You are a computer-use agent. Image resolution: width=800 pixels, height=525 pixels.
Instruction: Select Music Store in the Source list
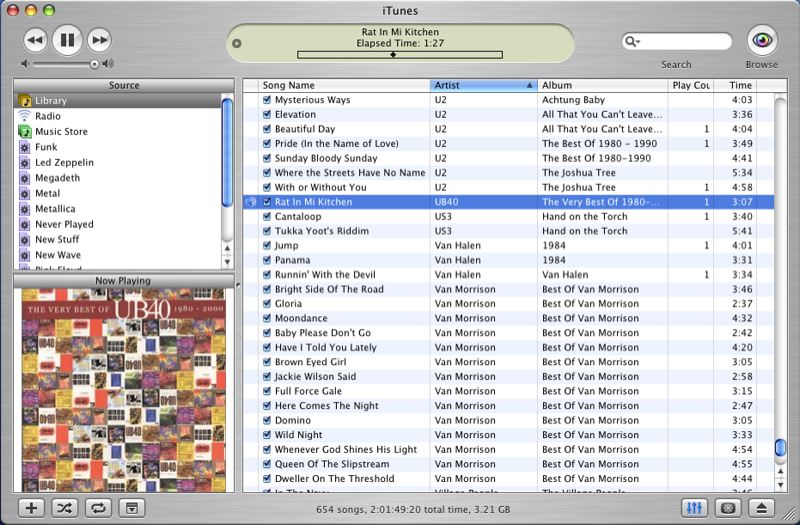61,131
